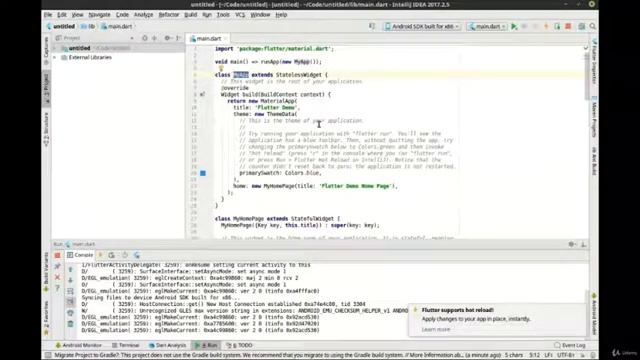Click the down arrow icon beside console output
Viewport: 640px width, 360px height.
[x=70, y=280]
